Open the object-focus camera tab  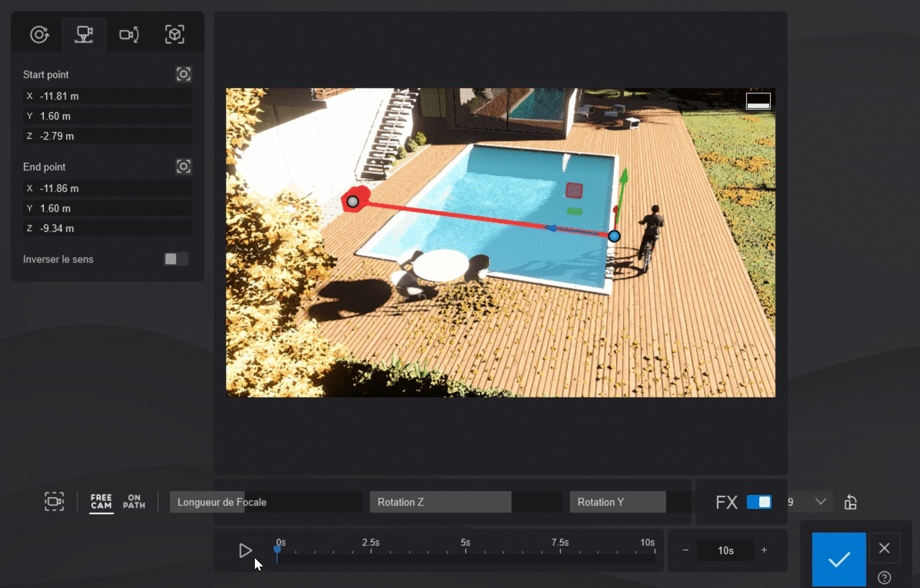(174, 35)
